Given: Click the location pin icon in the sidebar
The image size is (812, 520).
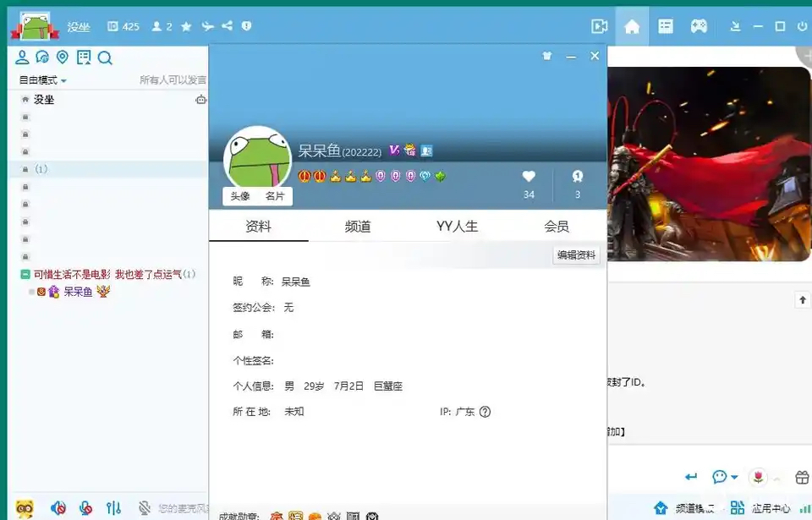Looking at the screenshot, I should tap(63, 57).
